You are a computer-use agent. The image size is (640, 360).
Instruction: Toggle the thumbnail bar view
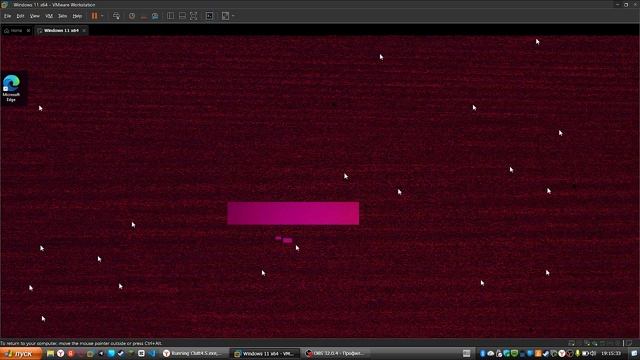pos(182,16)
